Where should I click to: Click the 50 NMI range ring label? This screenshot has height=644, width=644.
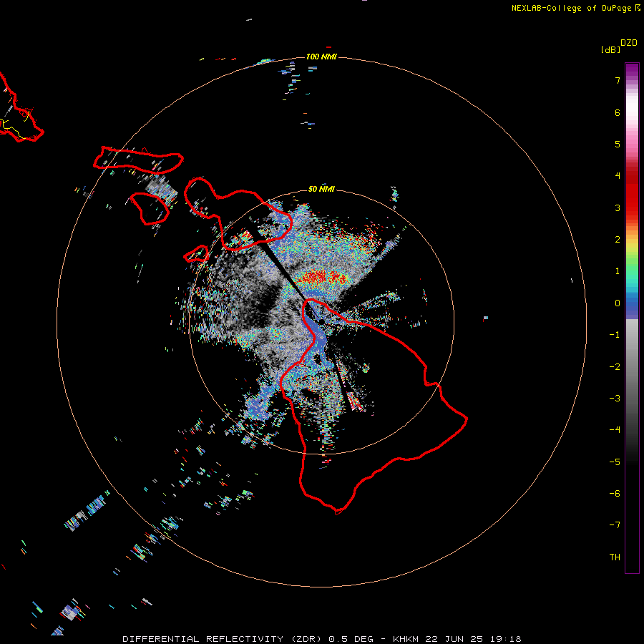click(x=321, y=189)
